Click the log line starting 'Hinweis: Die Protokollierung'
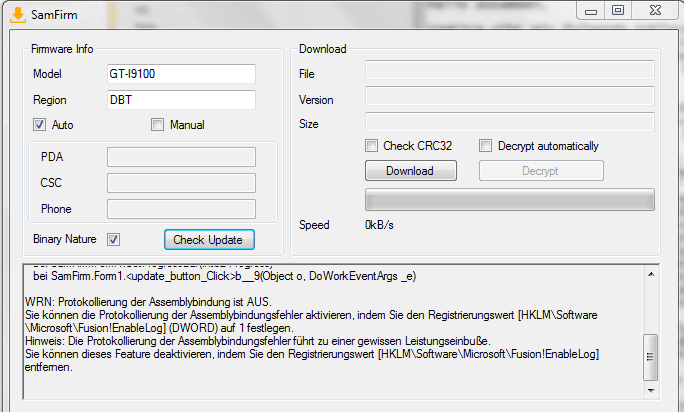This screenshot has width=684, height=412. coord(258,341)
